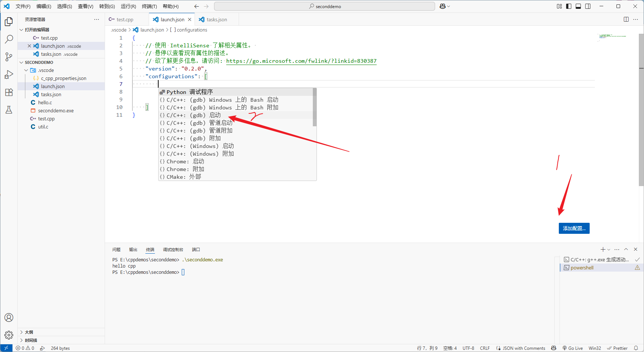Split the editor right
Viewport: 644px width, 352px height.
pyautogui.click(x=626, y=19)
